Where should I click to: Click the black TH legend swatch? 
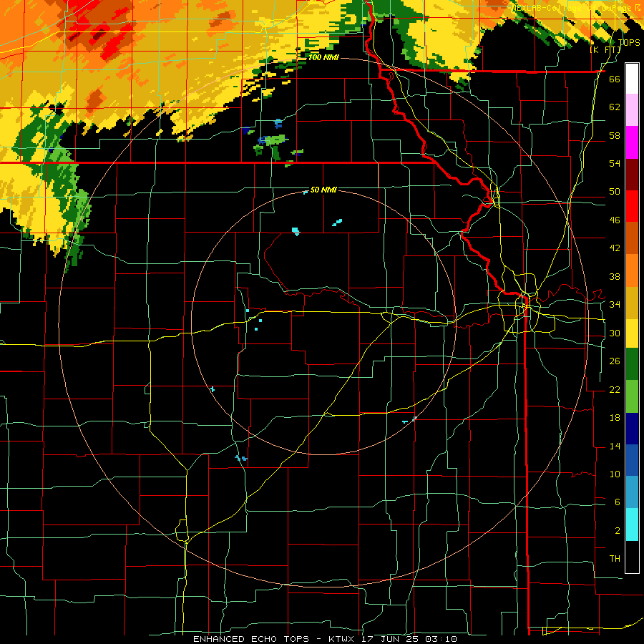(632, 557)
